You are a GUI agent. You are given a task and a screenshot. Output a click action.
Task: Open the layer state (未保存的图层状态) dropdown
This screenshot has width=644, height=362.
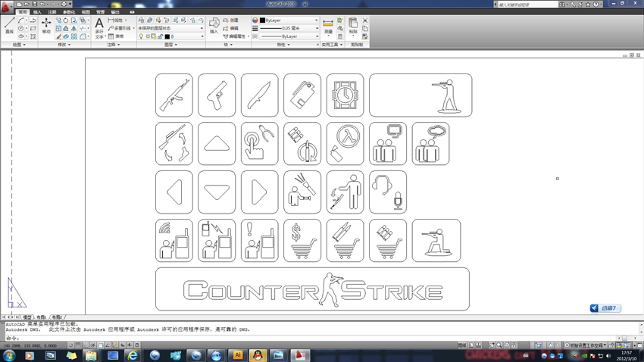coord(171,28)
